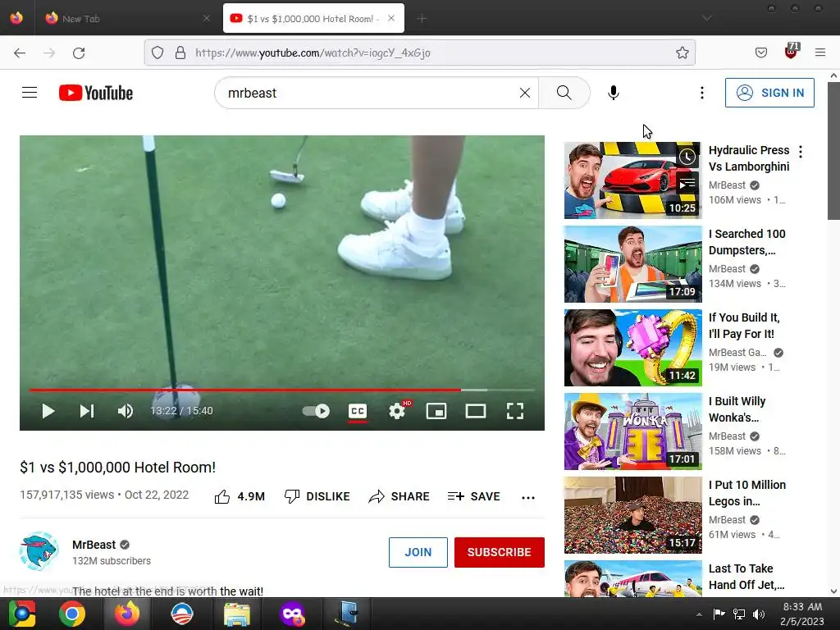This screenshot has height=630, width=840.
Task: List all tabs dropdown arrow
Action: pos(707,18)
